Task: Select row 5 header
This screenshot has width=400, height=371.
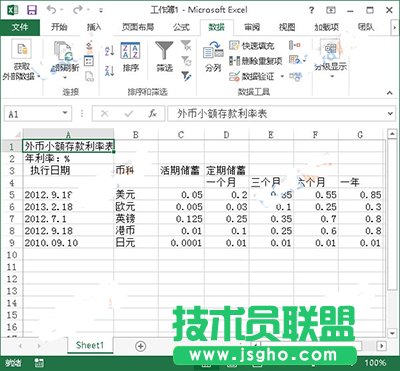Action: (x=12, y=195)
